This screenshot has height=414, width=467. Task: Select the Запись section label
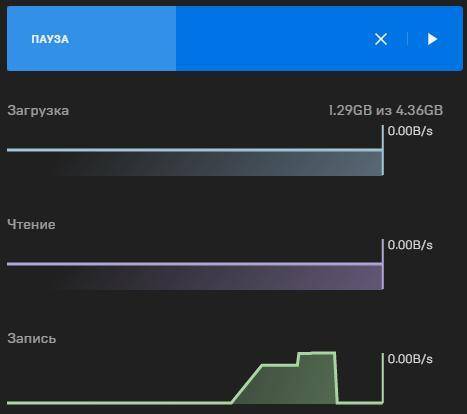tap(32, 338)
